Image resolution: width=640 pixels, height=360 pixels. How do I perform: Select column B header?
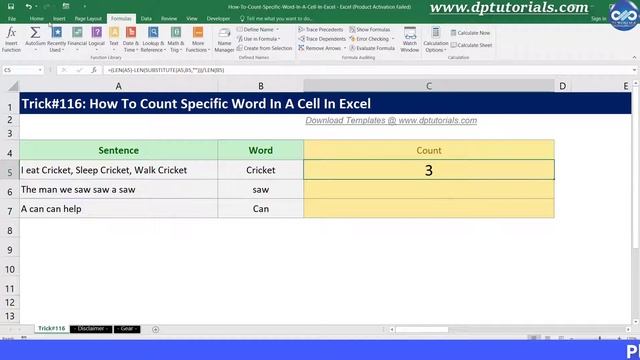pos(260,86)
